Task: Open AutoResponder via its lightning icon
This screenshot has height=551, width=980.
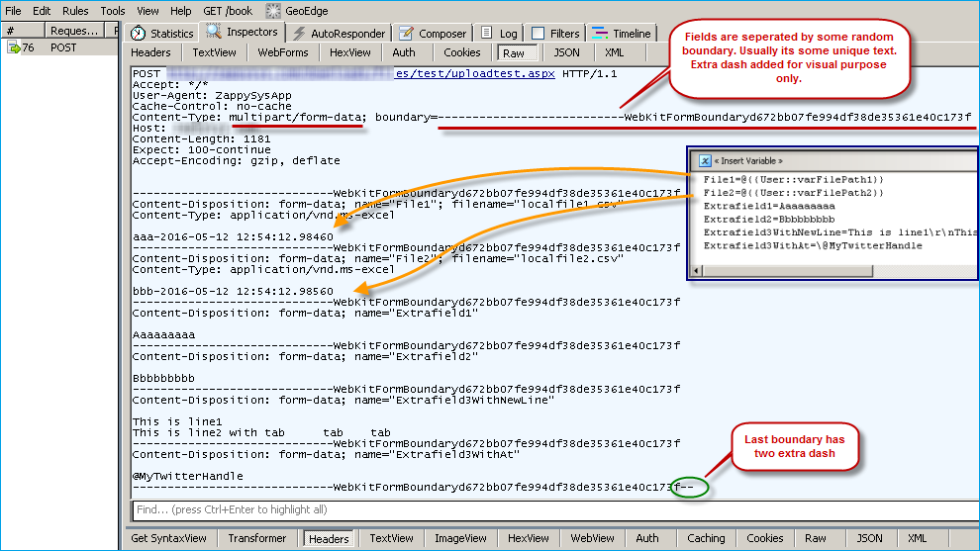Action: [x=299, y=33]
